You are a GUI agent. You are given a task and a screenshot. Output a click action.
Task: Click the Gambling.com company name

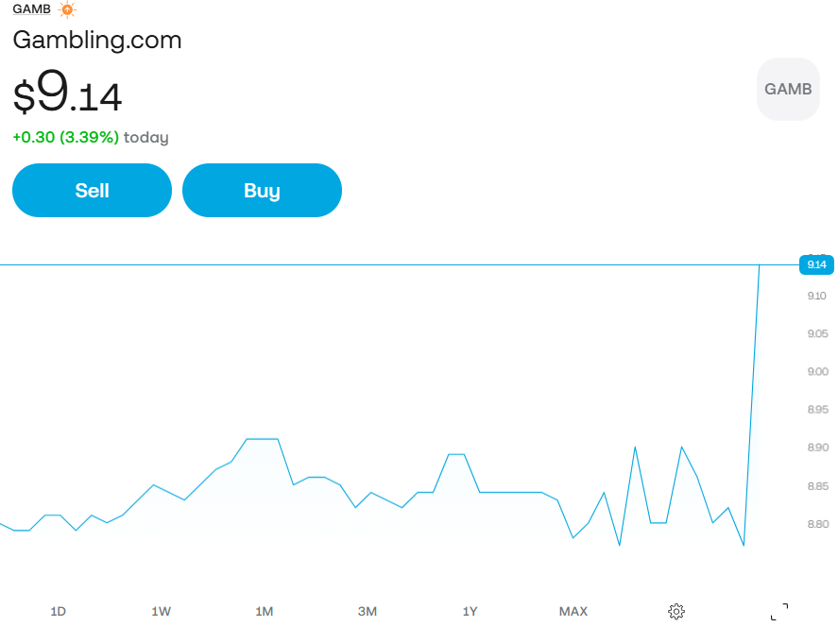(x=96, y=40)
